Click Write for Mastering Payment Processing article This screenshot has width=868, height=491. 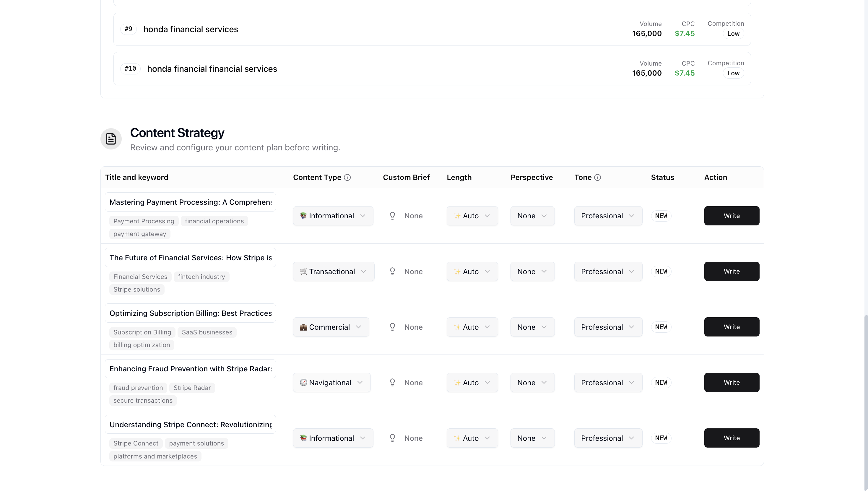coord(732,215)
